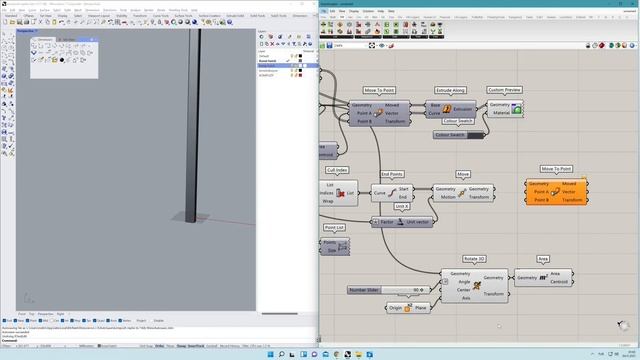
Task: Click the Cull Index component icon
Action: pyautogui.click(x=340, y=193)
